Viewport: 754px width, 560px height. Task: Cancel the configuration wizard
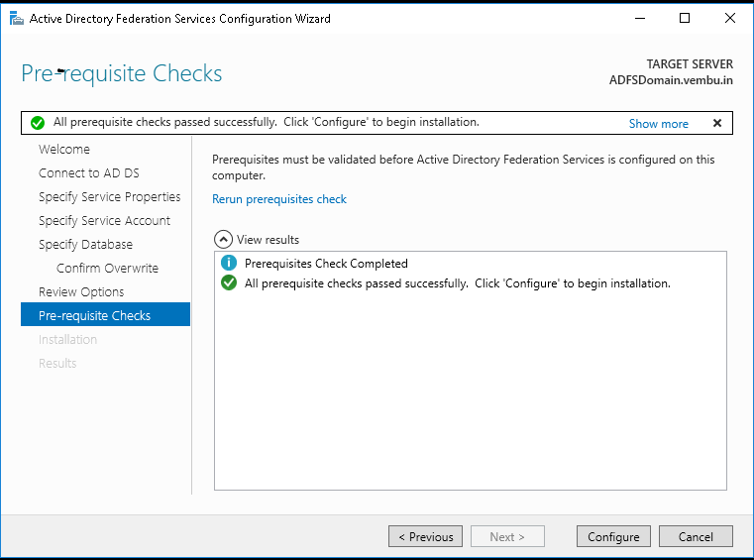[x=696, y=536]
